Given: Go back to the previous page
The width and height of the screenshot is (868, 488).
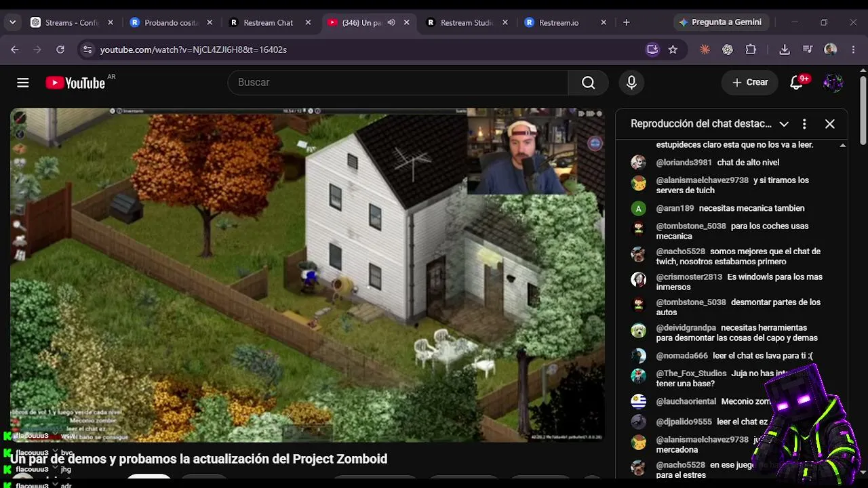Looking at the screenshot, I should click(x=15, y=49).
